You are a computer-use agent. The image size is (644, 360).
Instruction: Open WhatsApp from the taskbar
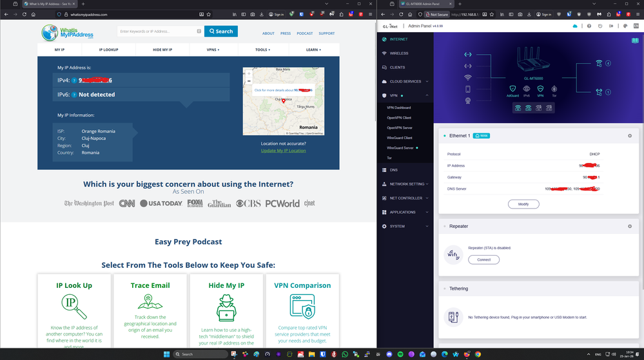[x=345, y=354]
